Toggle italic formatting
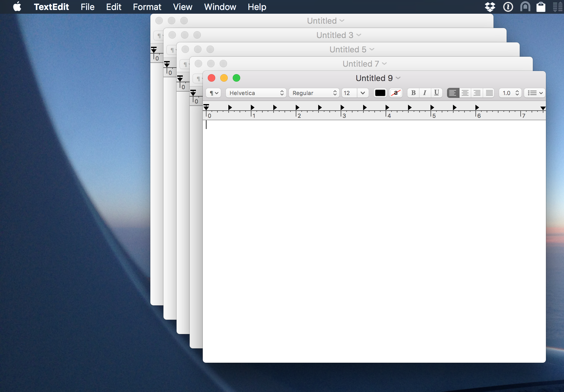This screenshot has width=564, height=392. point(425,93)
